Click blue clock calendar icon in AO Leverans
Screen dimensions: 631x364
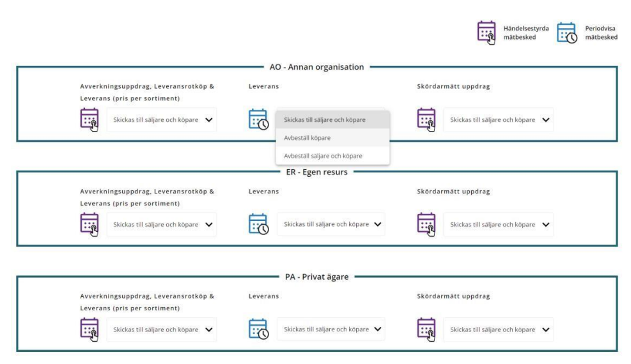tap(258, 119)
